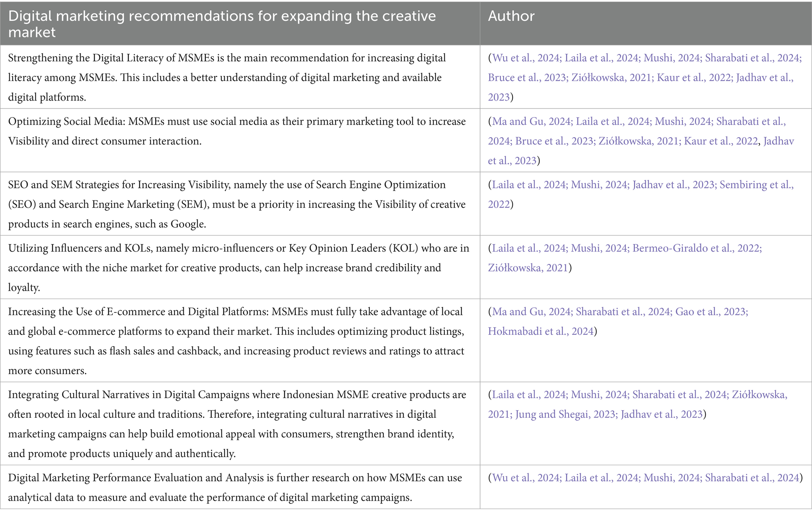Click the Kaur et al., 2022 link in first row
The image size is (812, 516).
[x=695, y=78]
